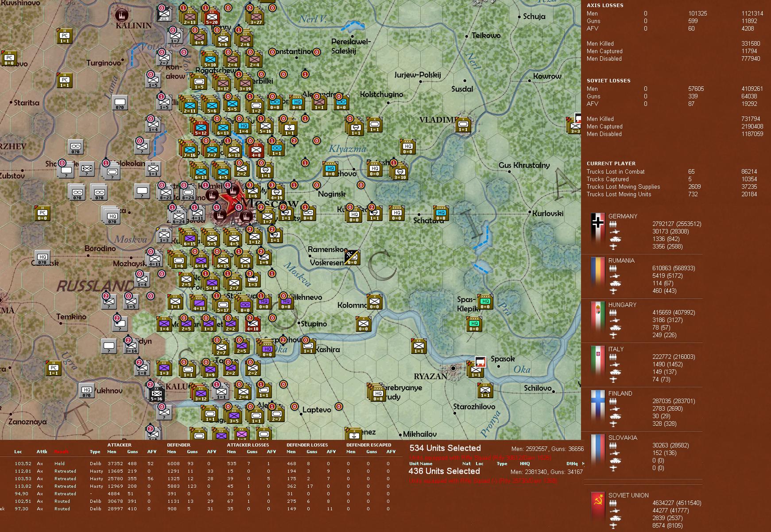Click the 'Trucks Lost Moving Supplies' row
This screenshot has width=771, height=532.
pos(672,186)
